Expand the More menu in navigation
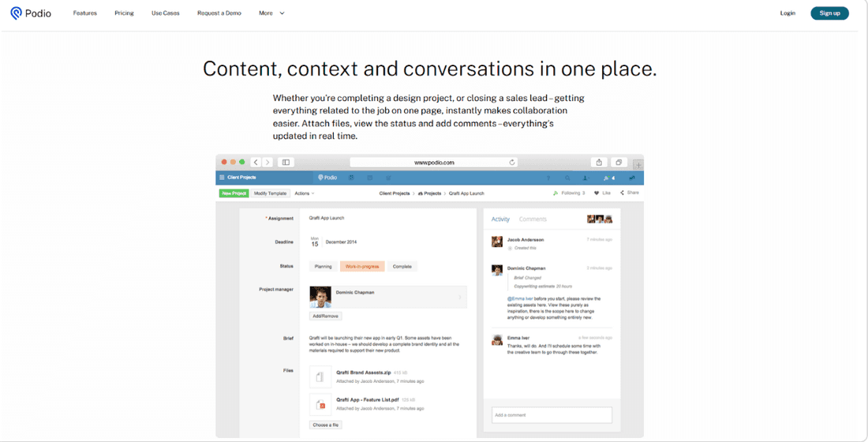The width and height of the screenshot is (868, 442). (x=271, y=13)
